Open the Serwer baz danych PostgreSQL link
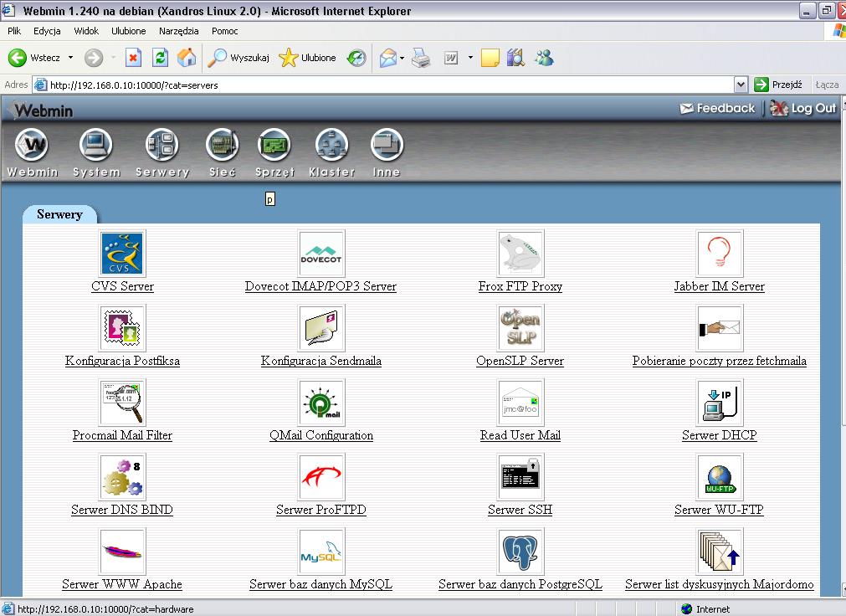The width and height of the screenshot is (846, 616). (x=520, y=584)
